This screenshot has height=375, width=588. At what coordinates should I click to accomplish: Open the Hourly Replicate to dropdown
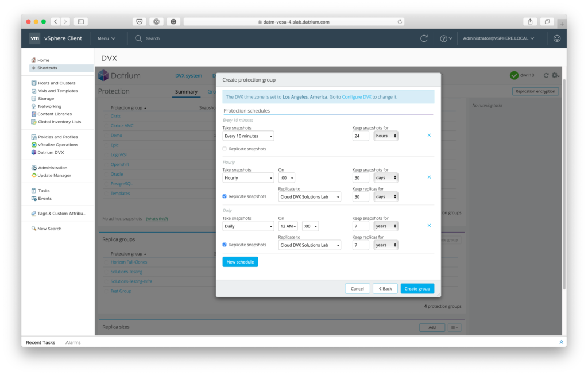pos(310,197)
